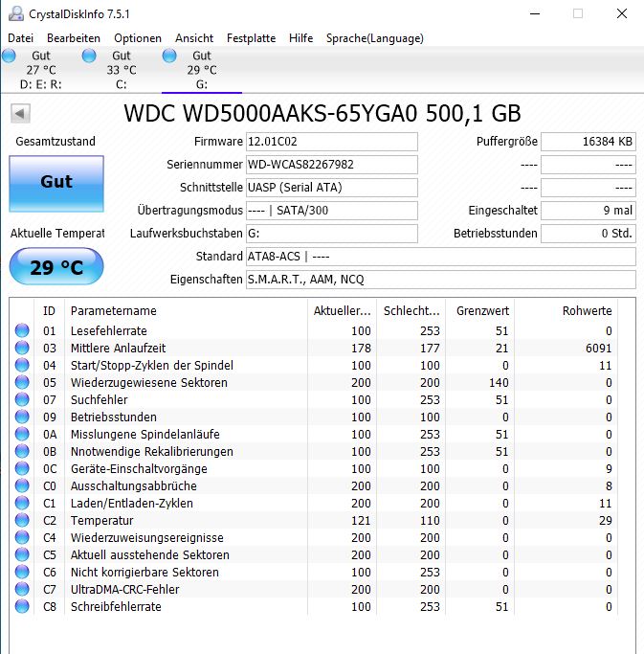Open the Festplatte menu
Screen dimensions: 644x654
251,38
